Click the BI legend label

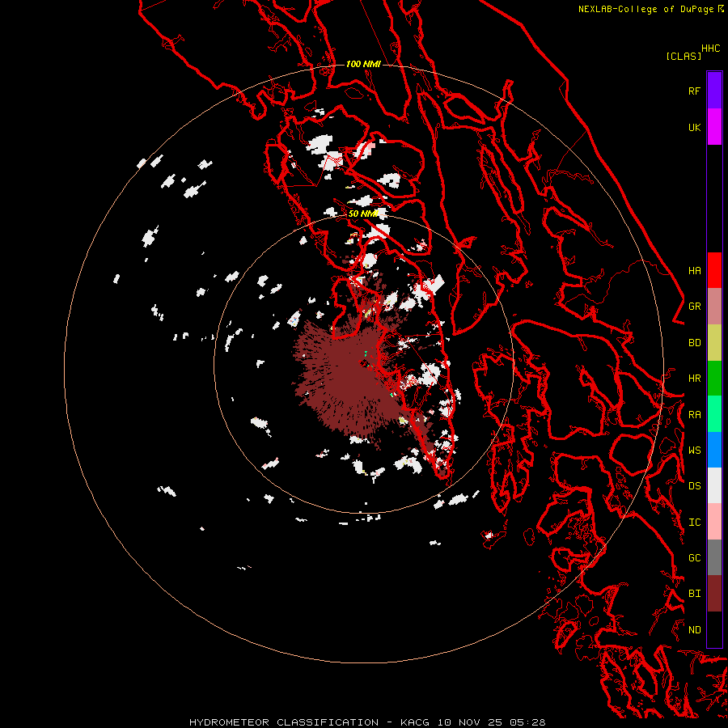[x=694, y=594]
